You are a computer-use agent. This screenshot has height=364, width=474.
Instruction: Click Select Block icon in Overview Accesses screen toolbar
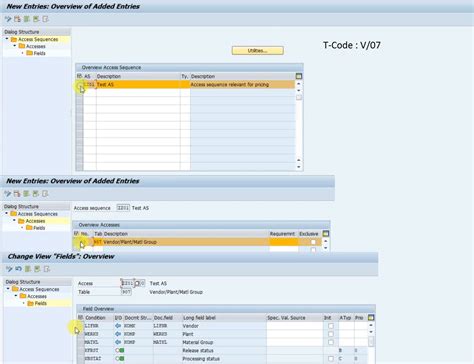(x=35, y=194)
